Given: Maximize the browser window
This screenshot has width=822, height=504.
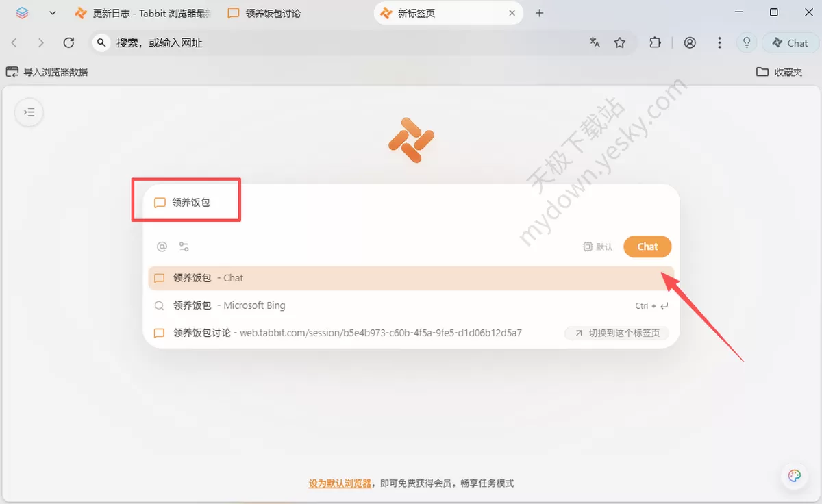Looking at the screenshot, I should coord(774,12).
